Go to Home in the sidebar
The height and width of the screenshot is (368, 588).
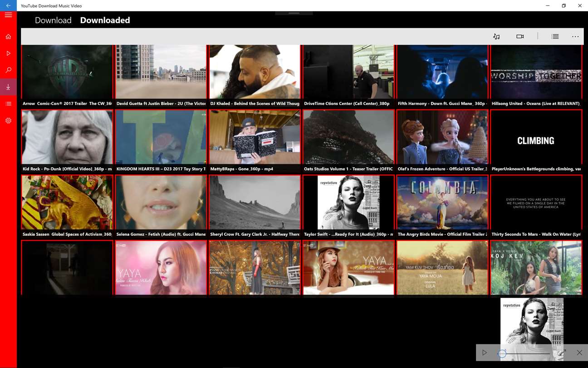8,37
